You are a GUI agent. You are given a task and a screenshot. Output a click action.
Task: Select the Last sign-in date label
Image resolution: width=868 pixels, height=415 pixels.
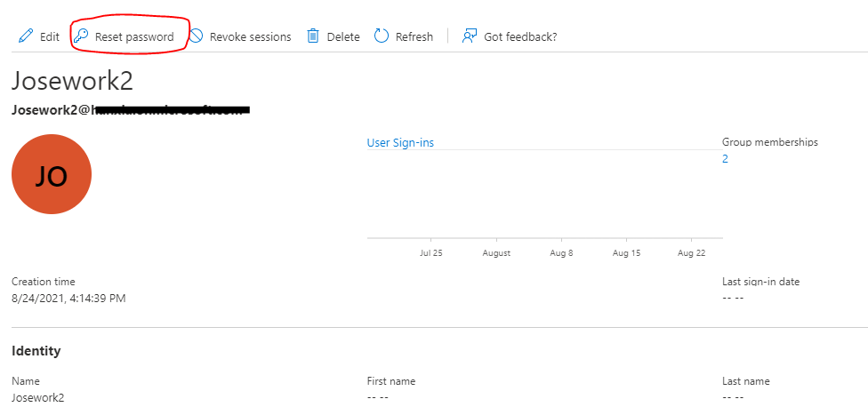760,282
